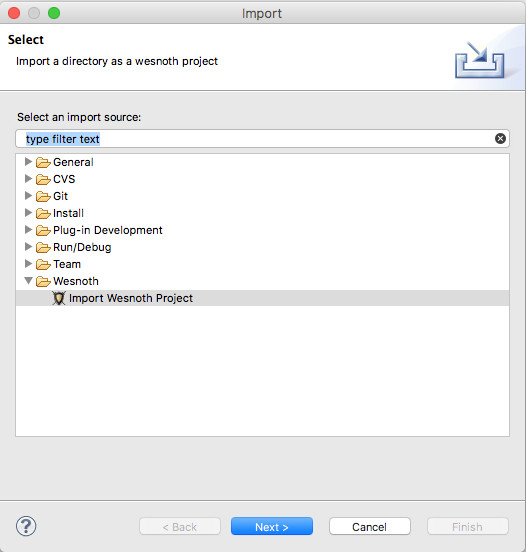Select Import Wesnoth Project item
Image resolution: width=526 pixels, height=552 pixels.
[263, 298]
